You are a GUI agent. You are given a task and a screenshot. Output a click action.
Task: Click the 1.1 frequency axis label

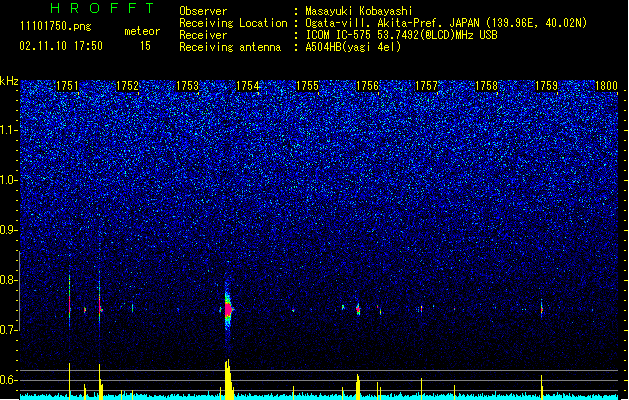[9, 130]
